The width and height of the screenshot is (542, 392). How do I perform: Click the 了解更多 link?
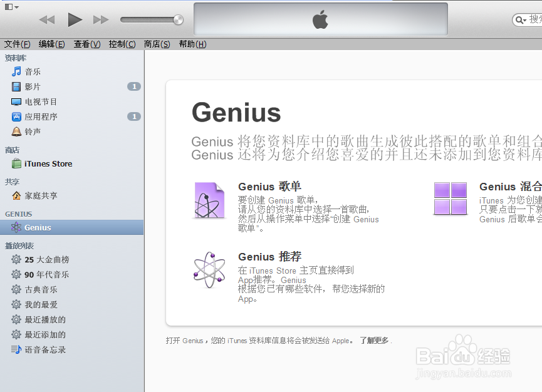pos(374,341)
